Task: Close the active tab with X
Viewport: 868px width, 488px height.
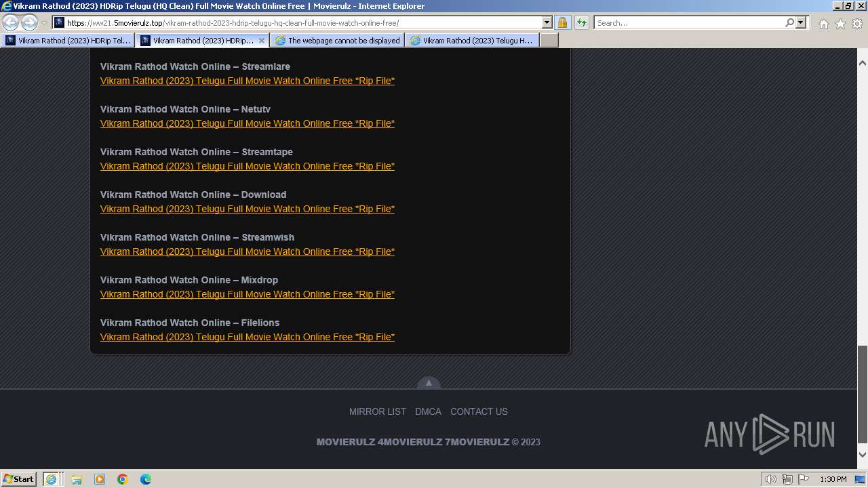Action: [262, 41]
